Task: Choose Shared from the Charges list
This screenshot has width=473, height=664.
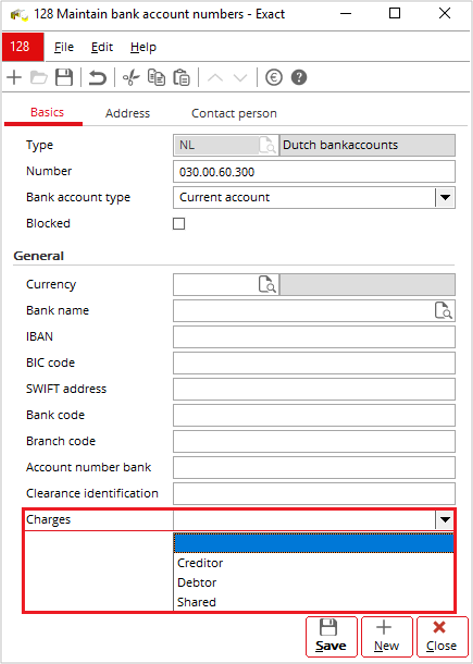Action: 313,602
